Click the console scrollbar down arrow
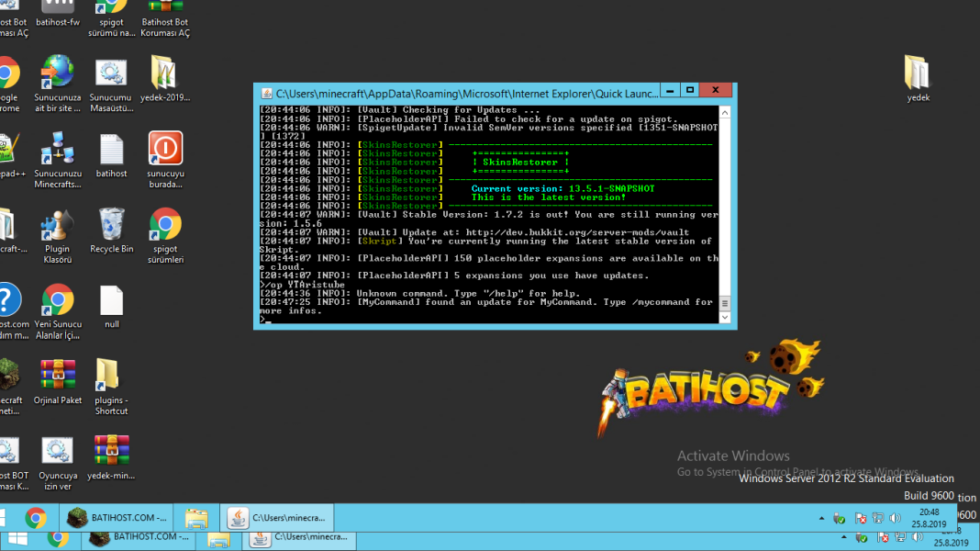The height and width of the screenshot is (551, 980). [x=724, y=317]
